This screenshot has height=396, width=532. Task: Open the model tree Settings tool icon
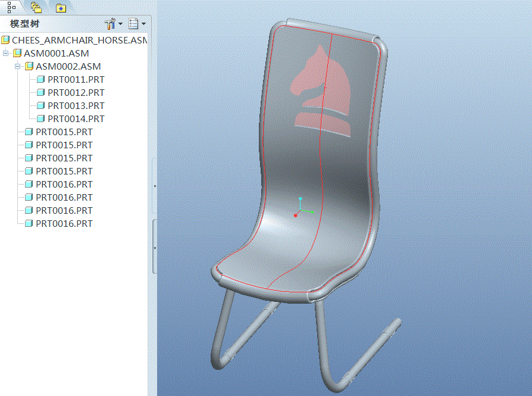point(110,24)
